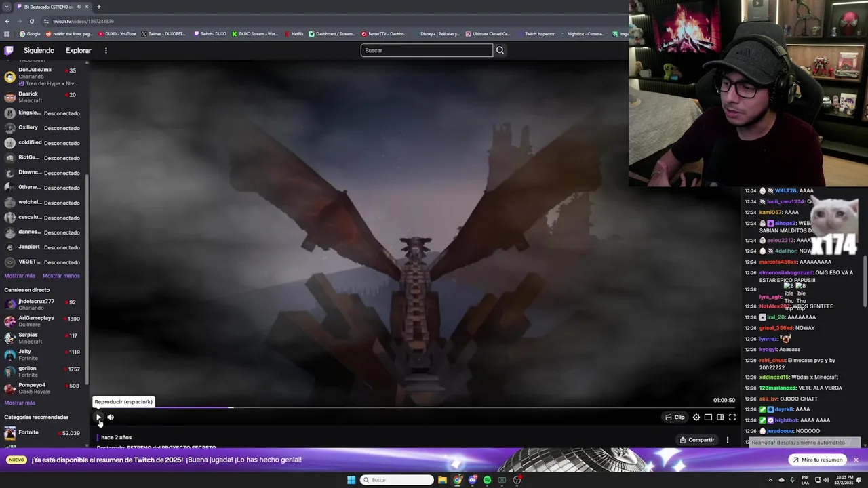Open the Twitch Inspector bookmark

[536, 34]
